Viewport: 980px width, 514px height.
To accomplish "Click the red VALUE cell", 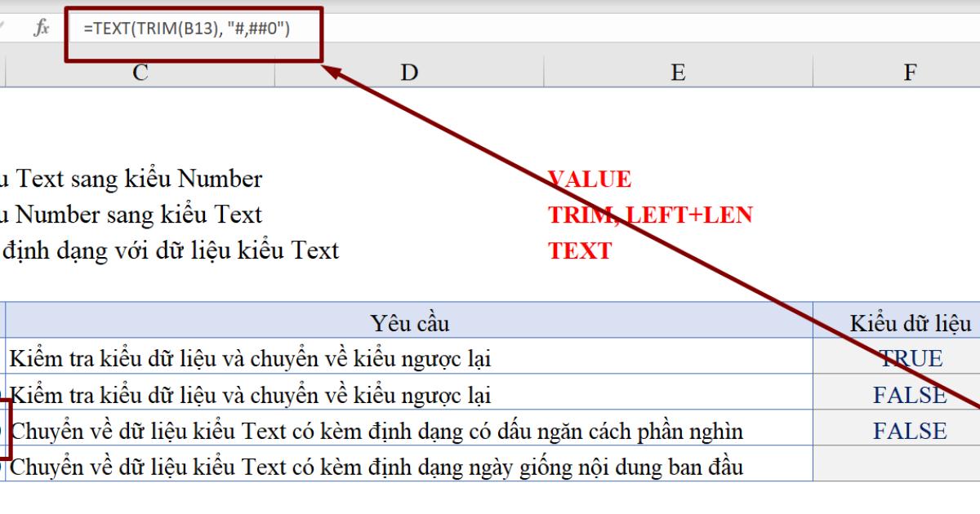I will pyautogui.click(x=590, y=179).
